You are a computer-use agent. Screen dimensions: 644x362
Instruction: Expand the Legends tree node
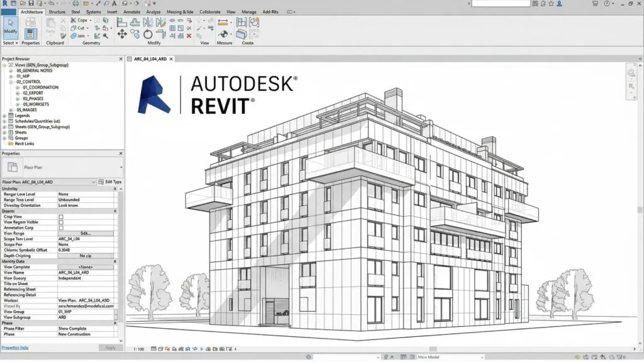click(4, 116)
